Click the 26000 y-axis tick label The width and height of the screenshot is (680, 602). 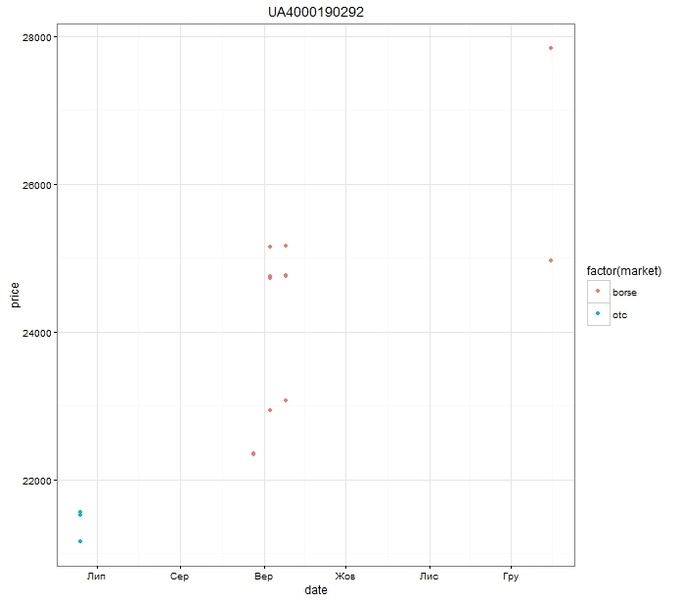[39, 185]
